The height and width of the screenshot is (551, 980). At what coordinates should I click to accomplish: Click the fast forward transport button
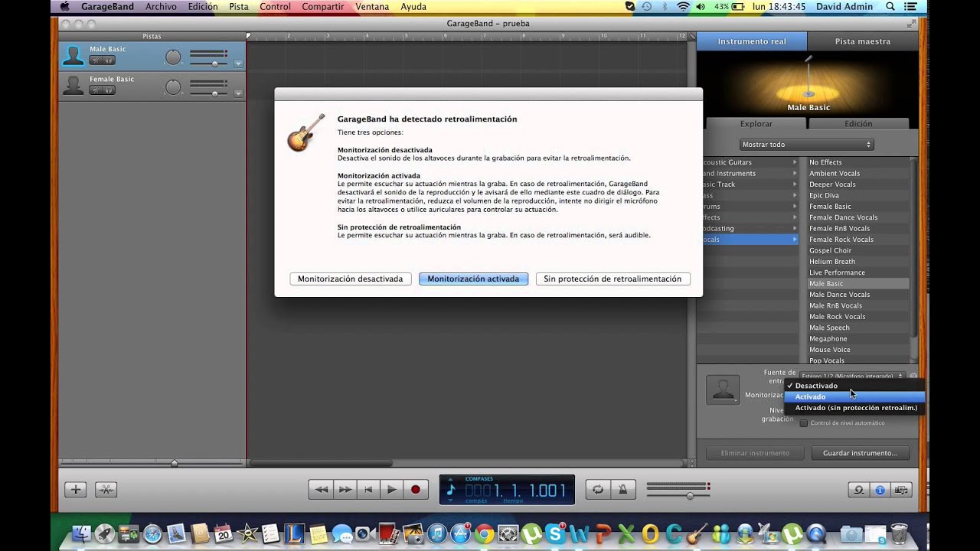(345, 490)
